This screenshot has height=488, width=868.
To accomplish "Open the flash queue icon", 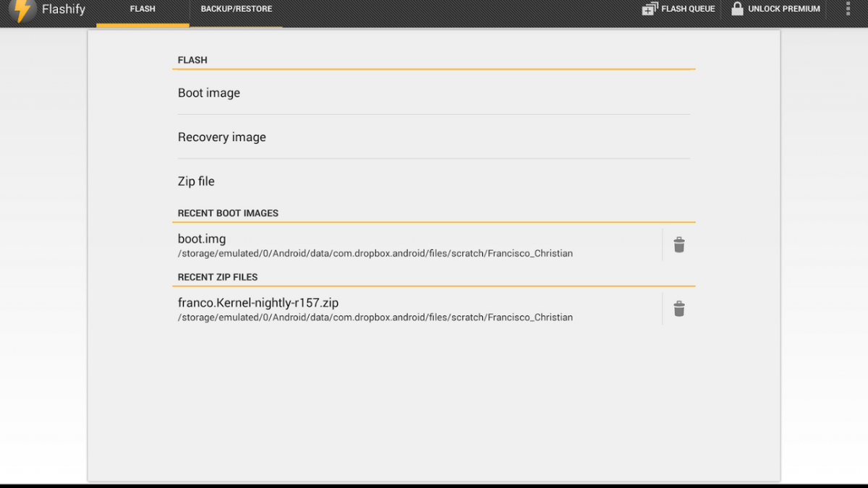I will [x=650, y=9].
